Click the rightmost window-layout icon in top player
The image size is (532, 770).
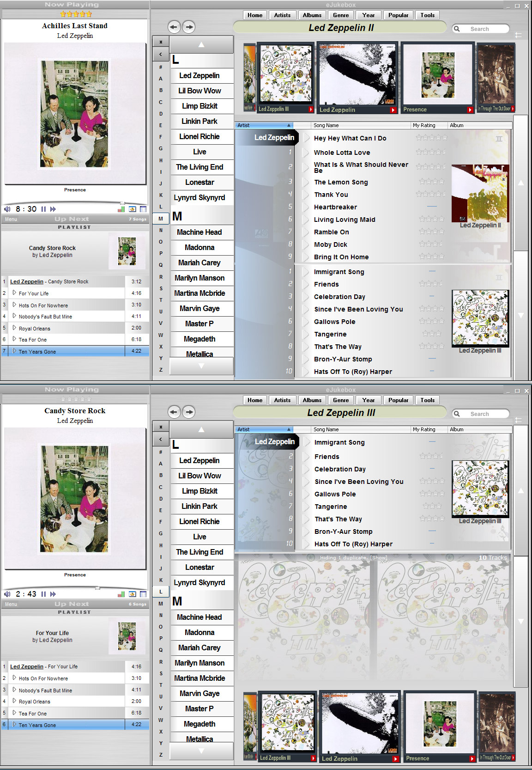(x=143, y=209)
